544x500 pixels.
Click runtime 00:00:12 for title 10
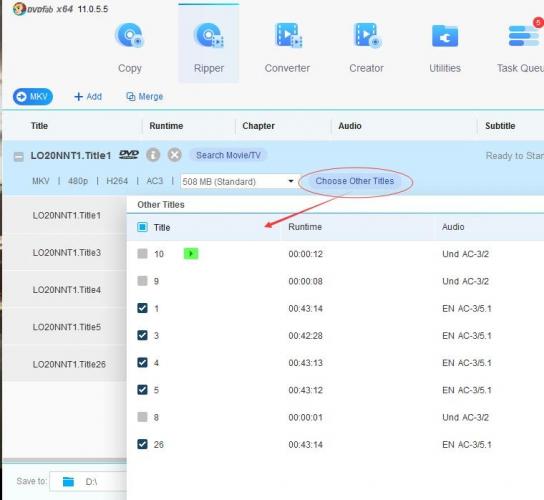305,254
